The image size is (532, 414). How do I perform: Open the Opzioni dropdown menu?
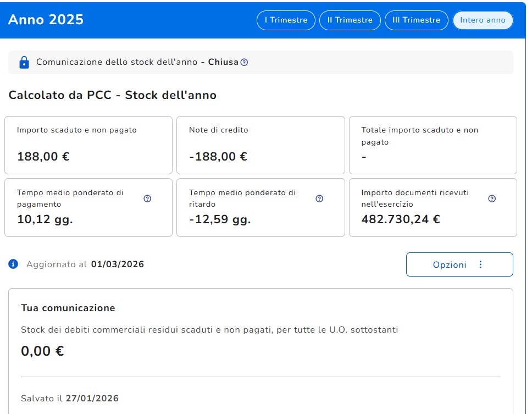click(x=459, y=264)
